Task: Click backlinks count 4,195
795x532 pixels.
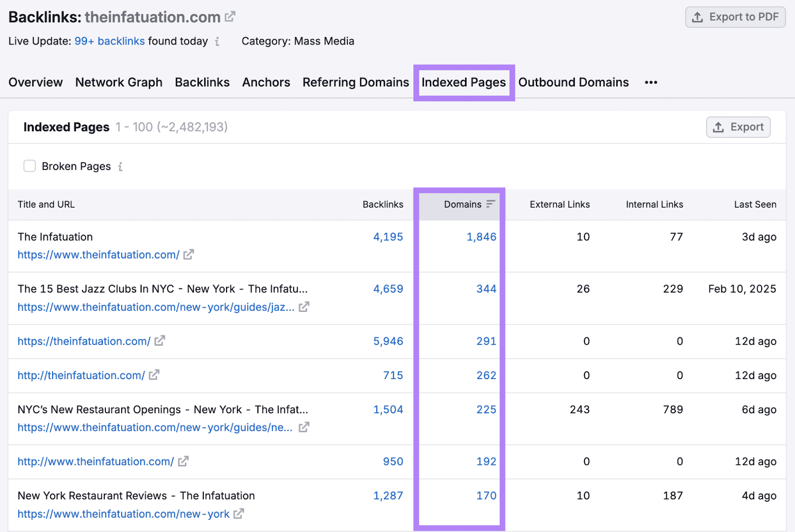Action: [388, 237]
